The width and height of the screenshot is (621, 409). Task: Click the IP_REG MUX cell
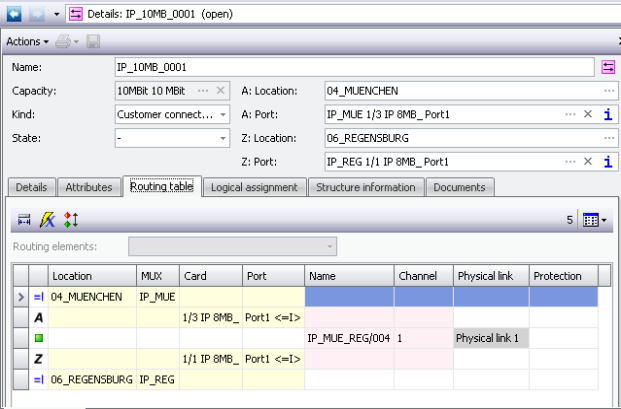click(x=158, y=379)
